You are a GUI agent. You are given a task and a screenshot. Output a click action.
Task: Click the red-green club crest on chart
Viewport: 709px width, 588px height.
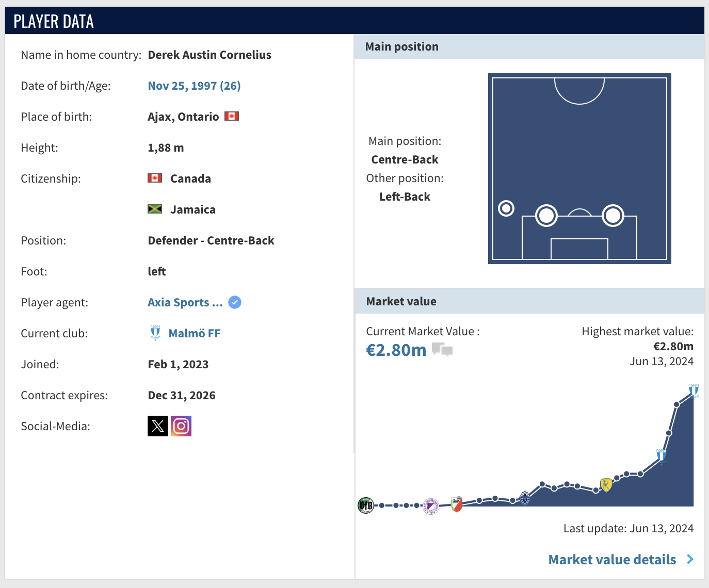tap(456, 503)
